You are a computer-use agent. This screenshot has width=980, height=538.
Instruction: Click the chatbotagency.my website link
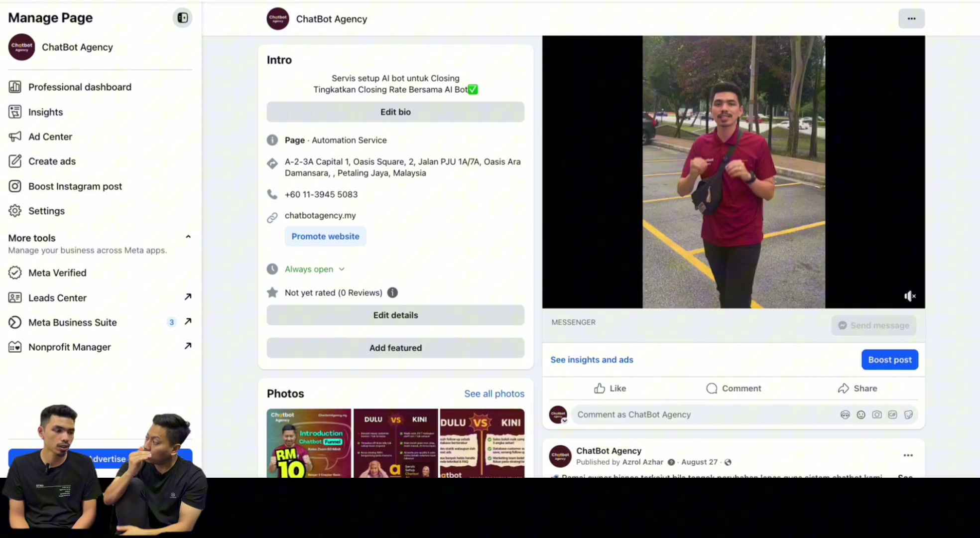click(320, 216)
